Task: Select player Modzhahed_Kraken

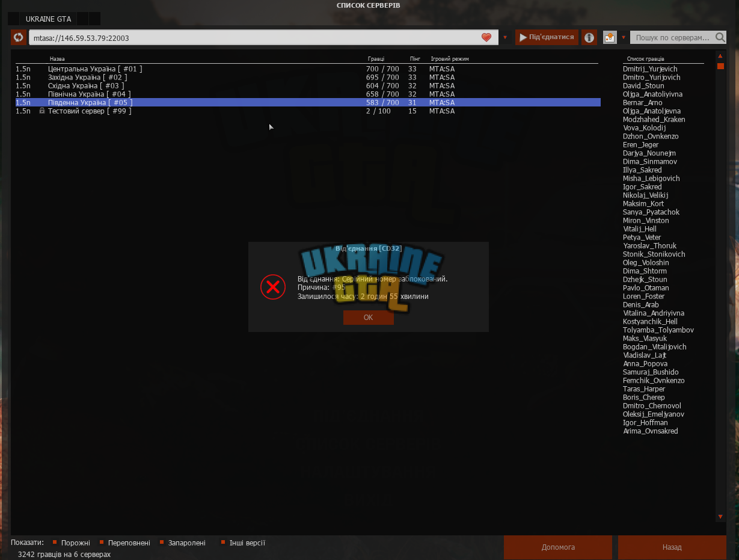Action: [x=654, y=120]
